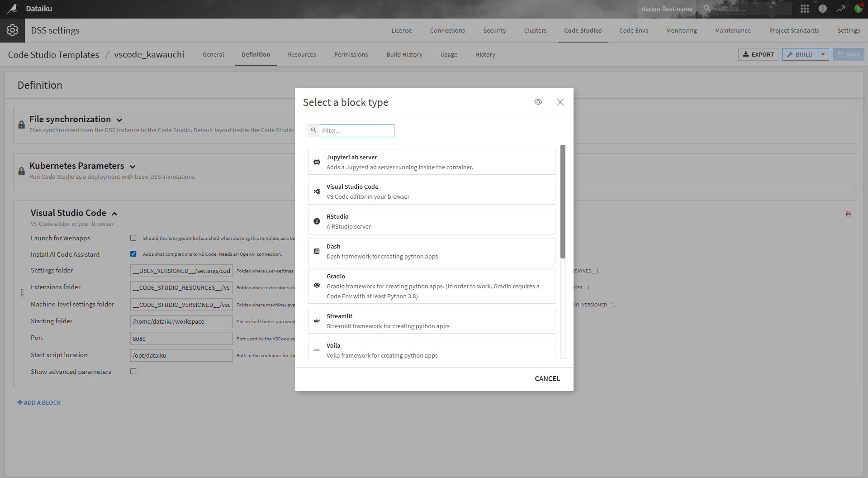Open the Code Envs settings tab
Screen dimensions: 868x478
633,30
